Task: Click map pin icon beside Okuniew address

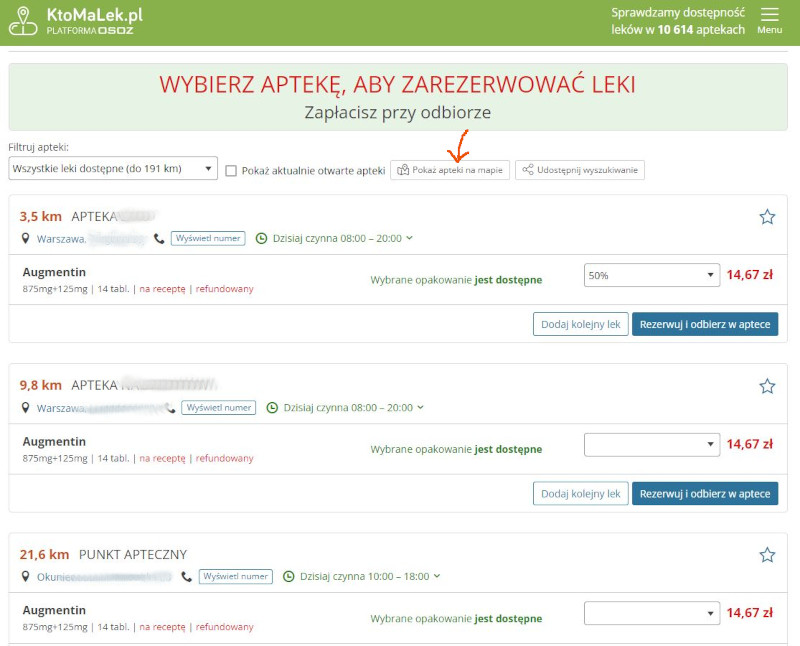Action: point(26,577)
